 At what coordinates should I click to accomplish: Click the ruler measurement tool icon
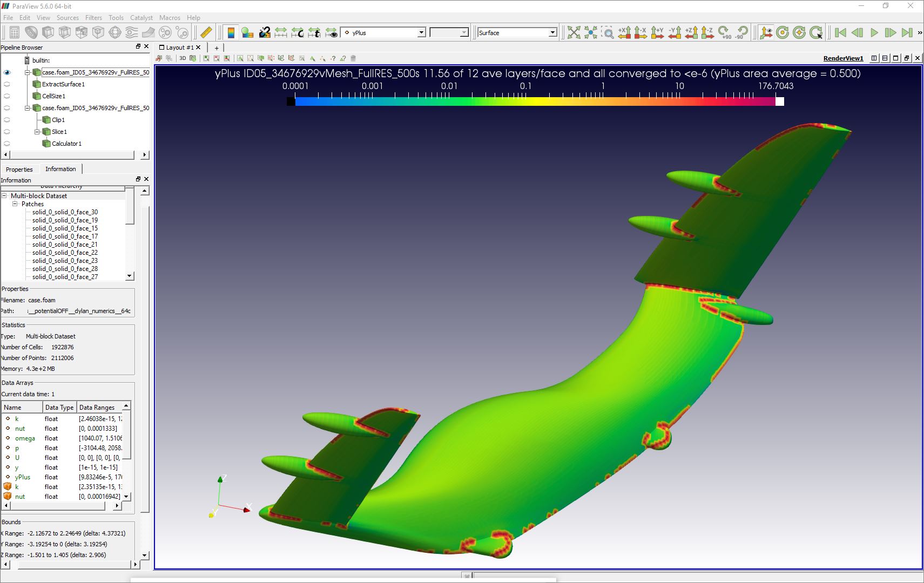click(x=206, y=32)
